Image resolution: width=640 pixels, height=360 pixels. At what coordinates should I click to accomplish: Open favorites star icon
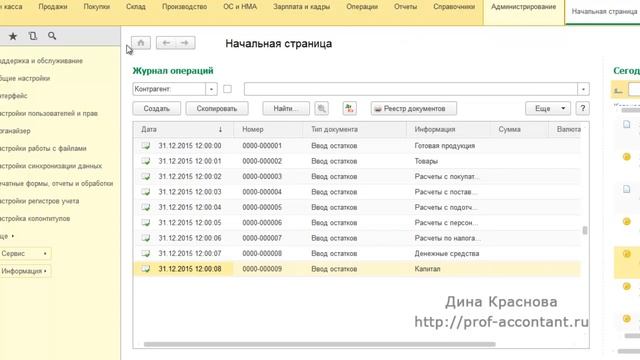click(13, 36)
